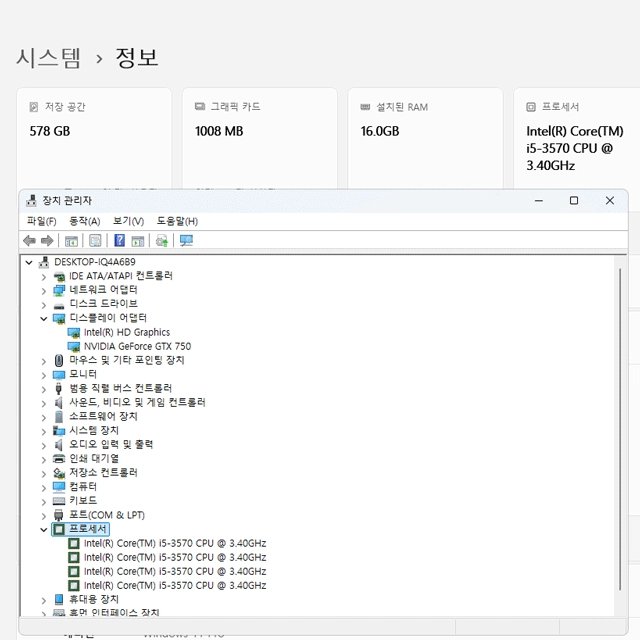Viewport: 640px width, 640px height.
Task: Expand the 디스크 드라이브 node
Action: pos(44,305)
